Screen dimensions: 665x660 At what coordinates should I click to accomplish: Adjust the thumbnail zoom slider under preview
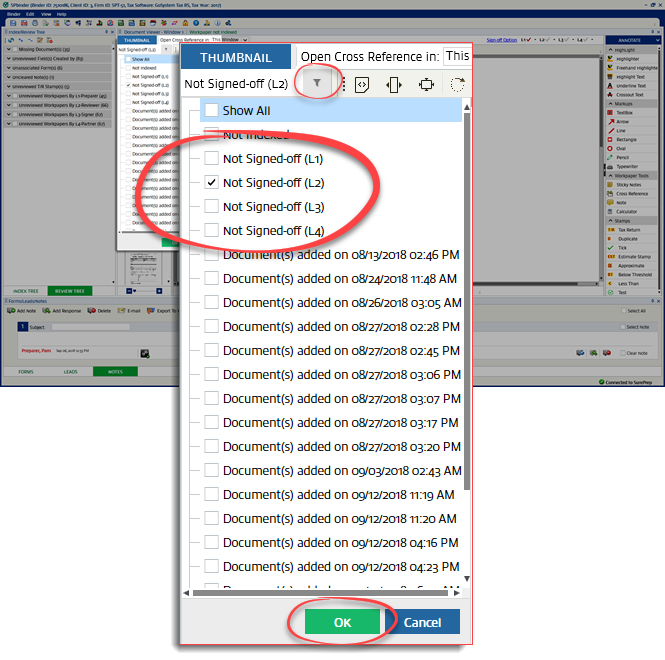145,291
